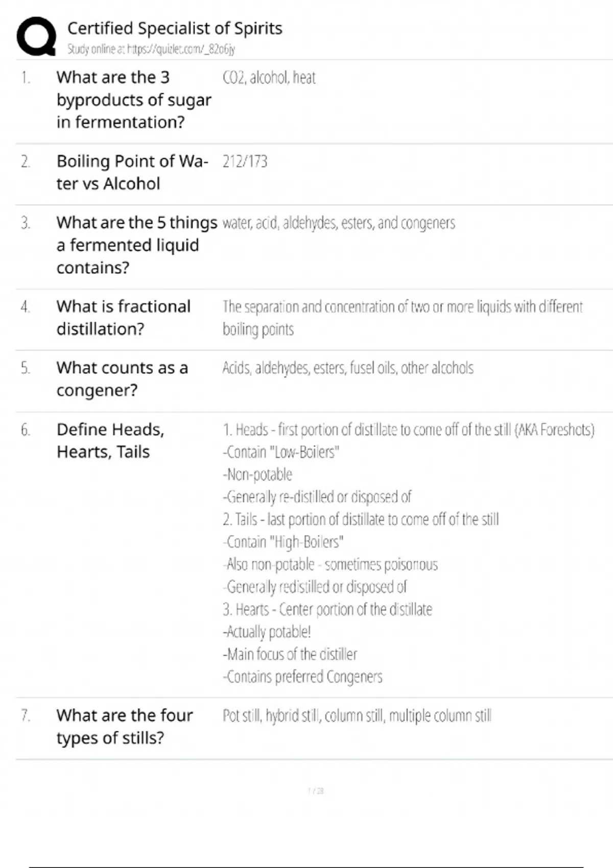Click the Heads first portion definition line
This screenshot has height=868, width=613.
(408, 430)
